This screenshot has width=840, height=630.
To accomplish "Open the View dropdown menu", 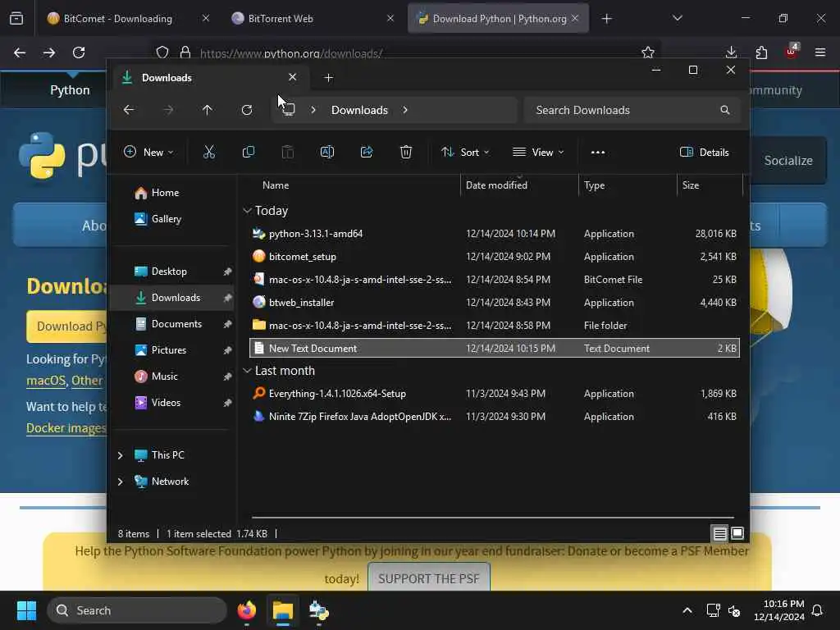I will 538,152.
